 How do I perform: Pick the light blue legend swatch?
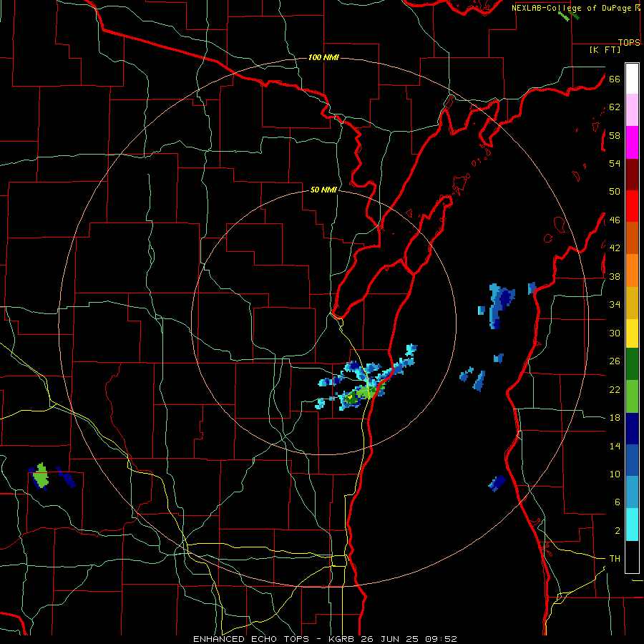632,492
